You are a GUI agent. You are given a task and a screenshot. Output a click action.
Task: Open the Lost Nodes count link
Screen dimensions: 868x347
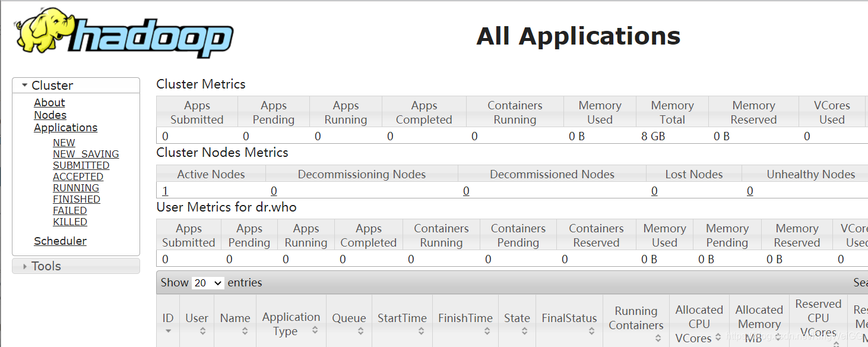(x=654, y=191)
